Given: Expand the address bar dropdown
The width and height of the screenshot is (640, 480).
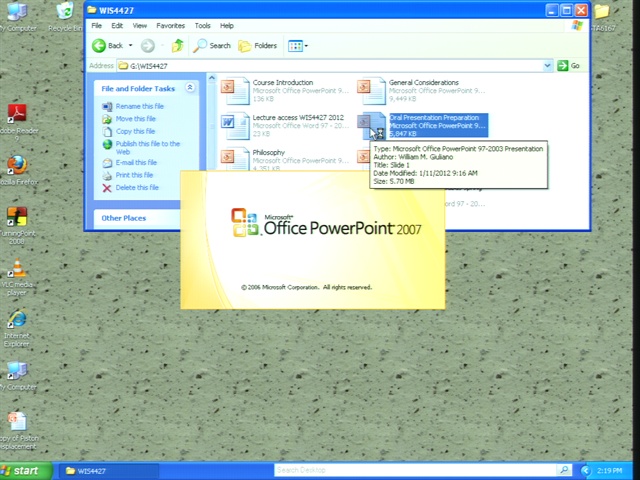Looking at the screenshot, I should 548,66.
